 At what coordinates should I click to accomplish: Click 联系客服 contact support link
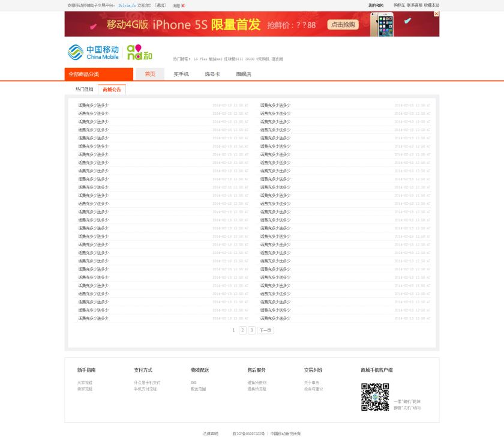click(x=415, y=5)
